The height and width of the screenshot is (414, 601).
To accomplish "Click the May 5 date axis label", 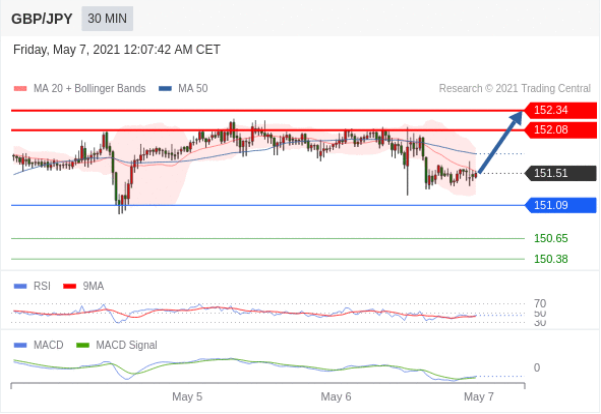I will coord(187,396).
